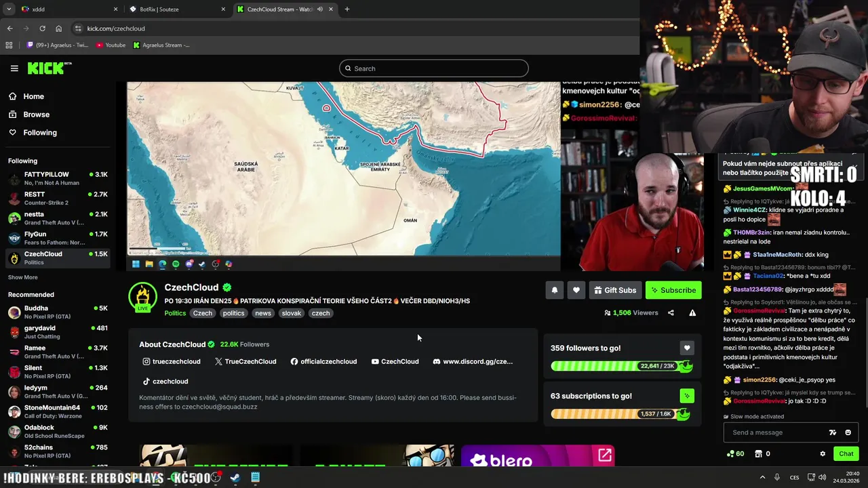The height and width of the screenshot is (488, 868).
Task: Open officialczechcloud Facebook link
Action: pyautogui.click(x=323, y=362)
